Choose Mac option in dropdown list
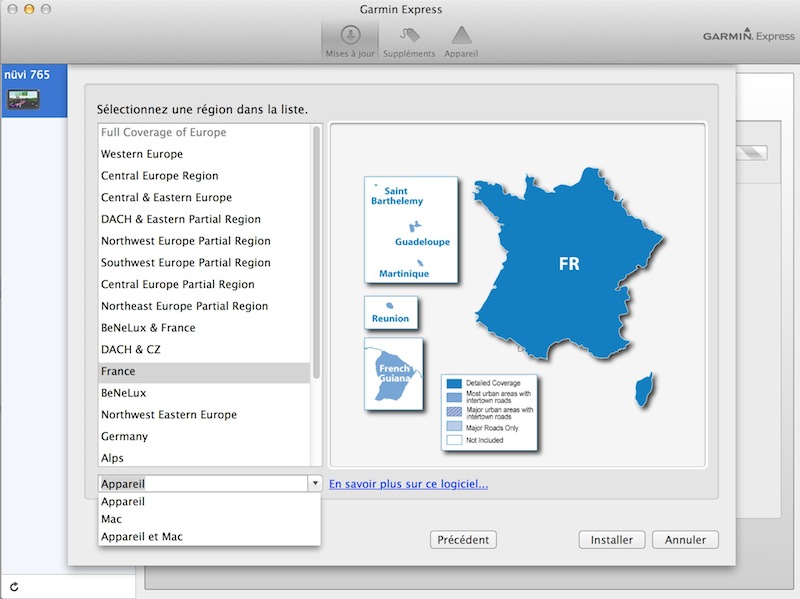The image size is (800, 599). tap(209, 519)
